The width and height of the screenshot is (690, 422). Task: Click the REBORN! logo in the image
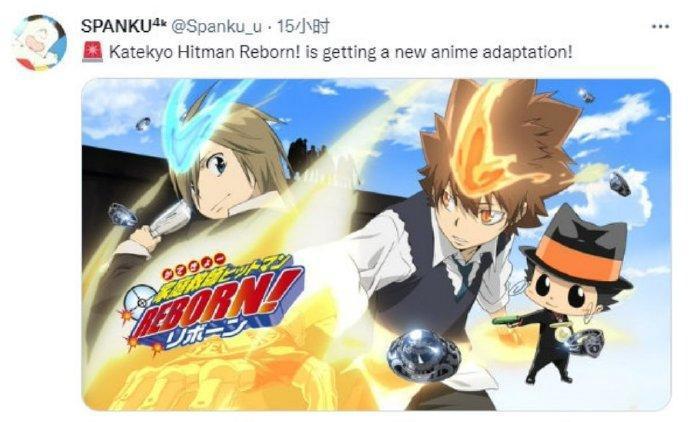(x=211, y=304)
